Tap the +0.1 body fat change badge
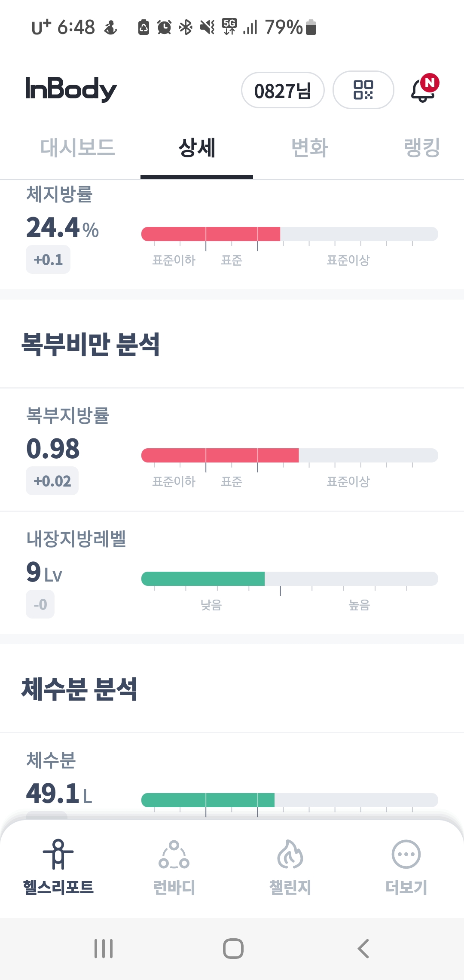464x980 pixels. coord(48,260)
